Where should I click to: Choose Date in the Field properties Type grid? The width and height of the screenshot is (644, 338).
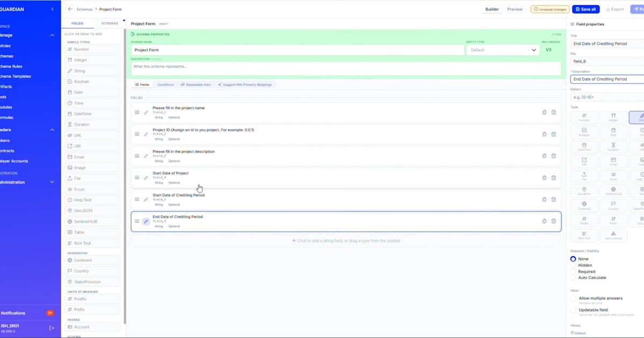click(x=613, y=132)
